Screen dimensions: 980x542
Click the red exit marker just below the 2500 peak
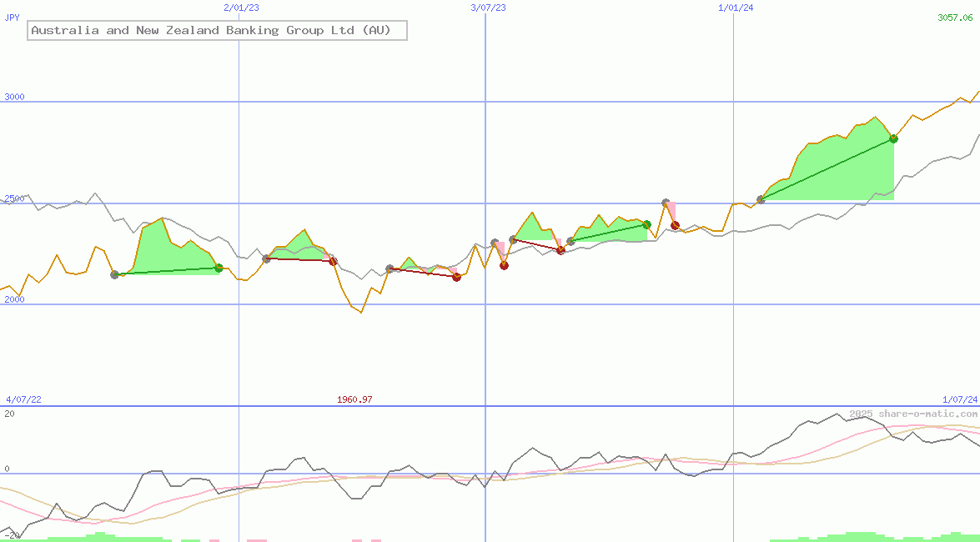[675, 225]
